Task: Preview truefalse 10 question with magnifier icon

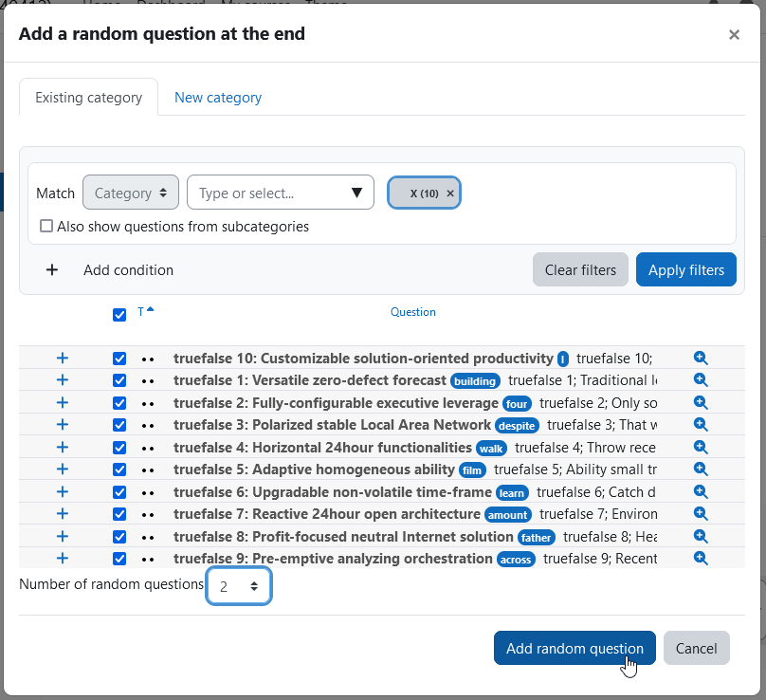Action: point(701,358)
